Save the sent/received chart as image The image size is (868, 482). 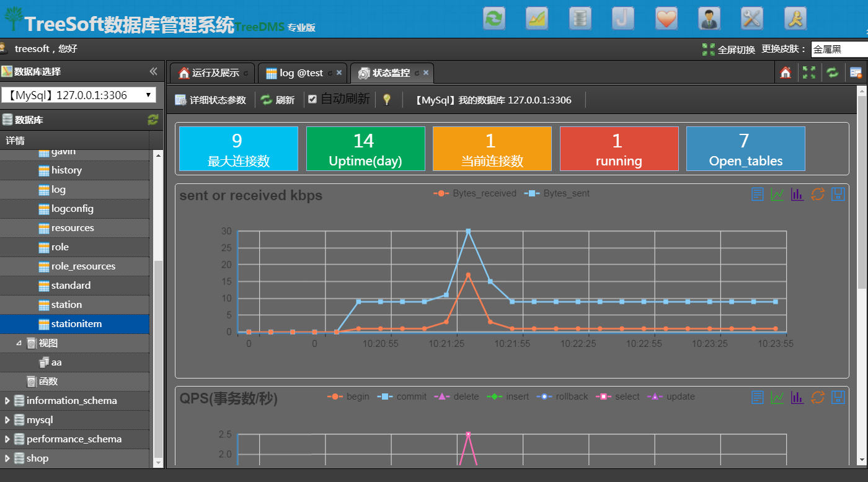coord(838,194)
